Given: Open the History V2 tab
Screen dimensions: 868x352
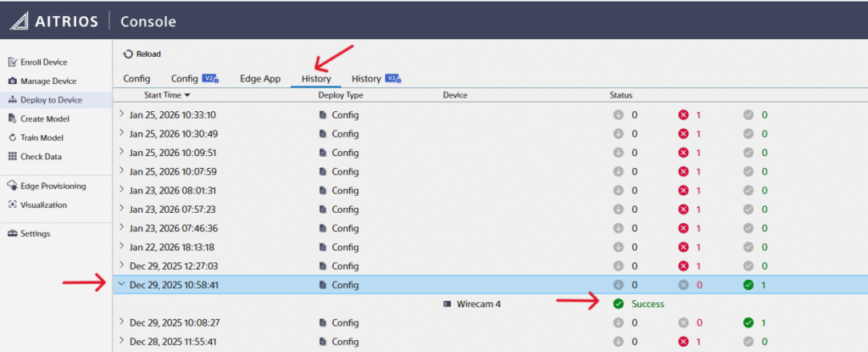Looking at the screenshot, I should 375,79.
